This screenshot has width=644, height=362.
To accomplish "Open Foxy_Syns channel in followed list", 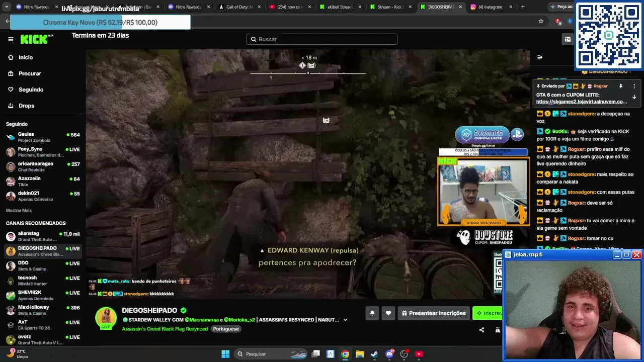I will [x=43, y=152].
